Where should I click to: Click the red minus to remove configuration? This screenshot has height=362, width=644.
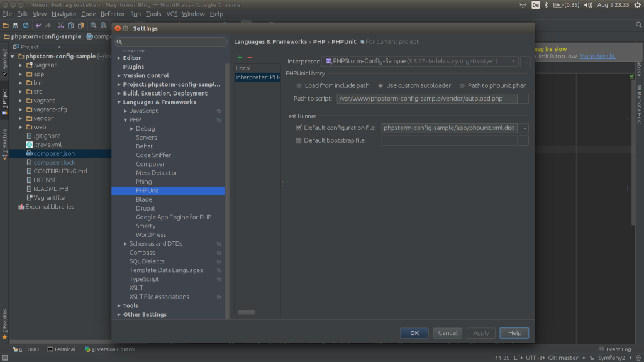pyautogui.click(x=250, y=57)
